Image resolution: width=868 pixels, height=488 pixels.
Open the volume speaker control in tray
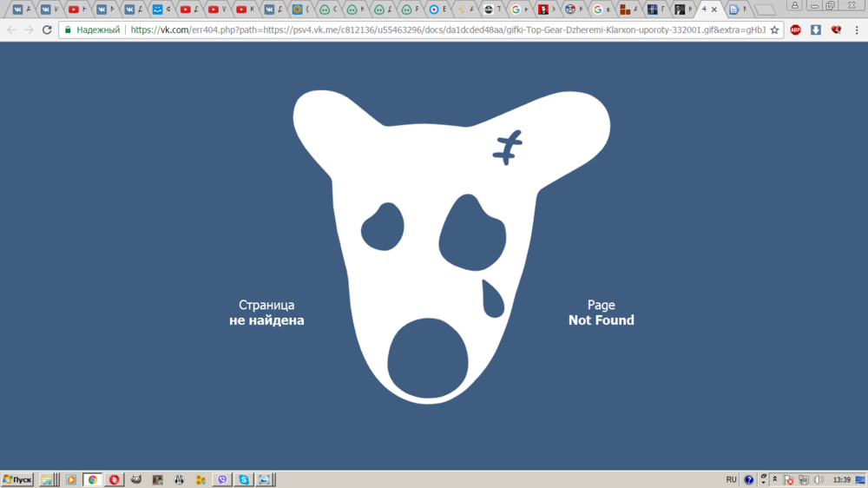tap(818, 479)
